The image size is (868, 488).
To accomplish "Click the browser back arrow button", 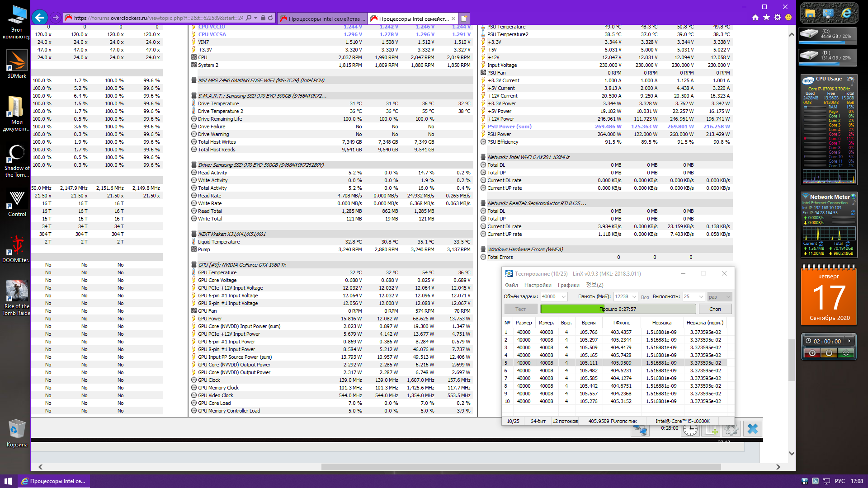I will pyautogui.click(x=40, y=18).
